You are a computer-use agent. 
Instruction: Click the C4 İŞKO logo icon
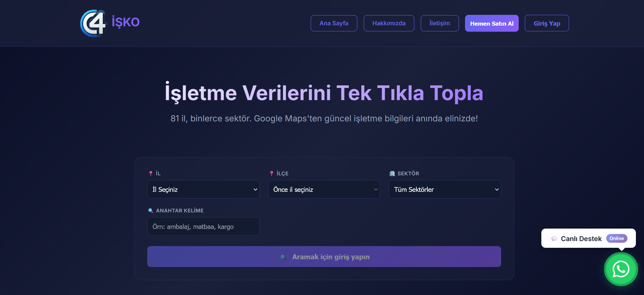(x=93, y=23)
